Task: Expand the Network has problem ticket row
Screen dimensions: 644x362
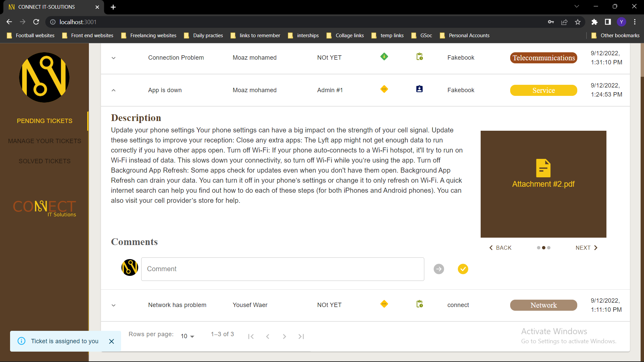Action: click(114, 305)
